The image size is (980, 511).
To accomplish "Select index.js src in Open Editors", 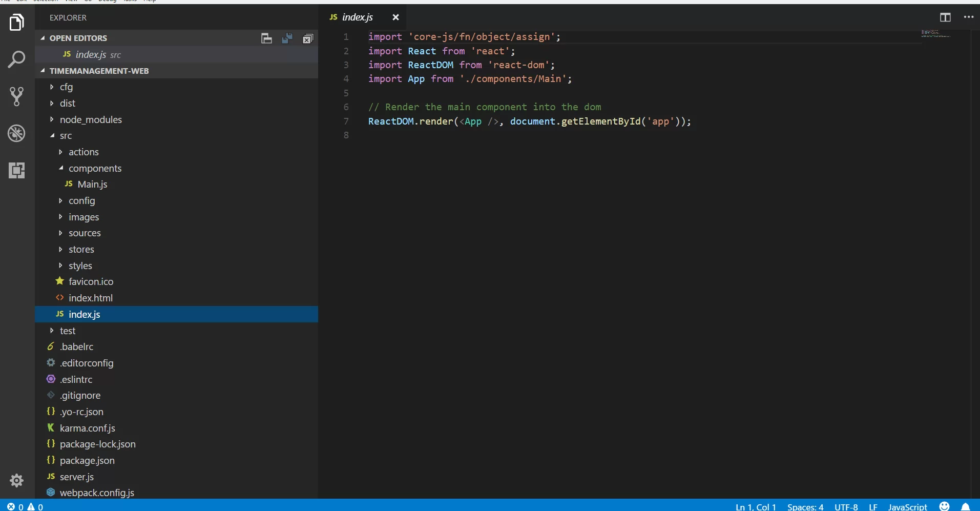I will pos(177,54).
